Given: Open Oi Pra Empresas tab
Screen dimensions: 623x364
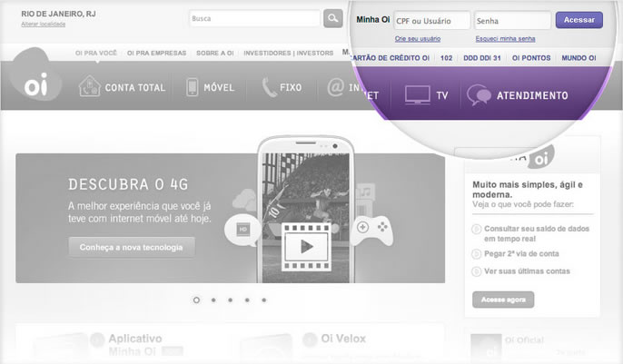Looking at the screenshot, I should pos(156,54).
